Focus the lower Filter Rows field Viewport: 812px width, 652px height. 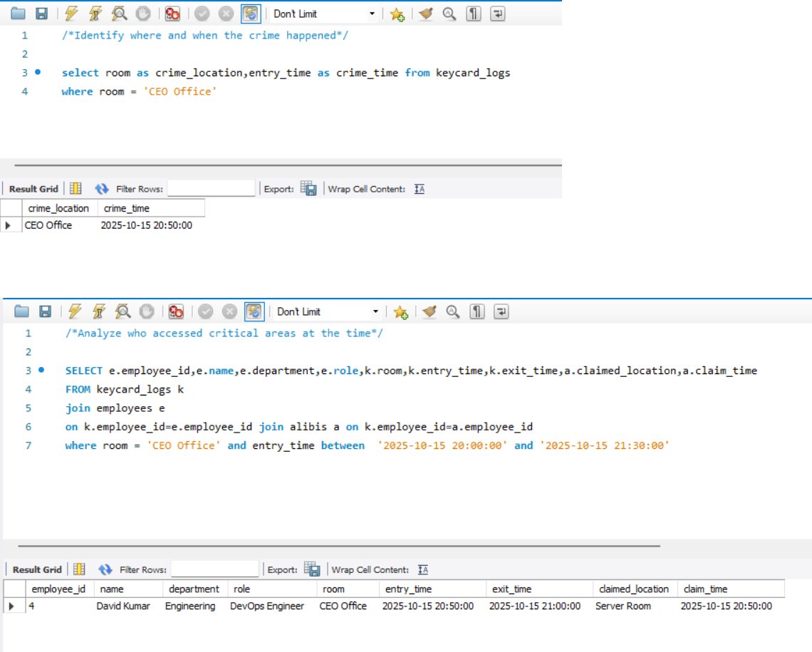coord(215,569)
